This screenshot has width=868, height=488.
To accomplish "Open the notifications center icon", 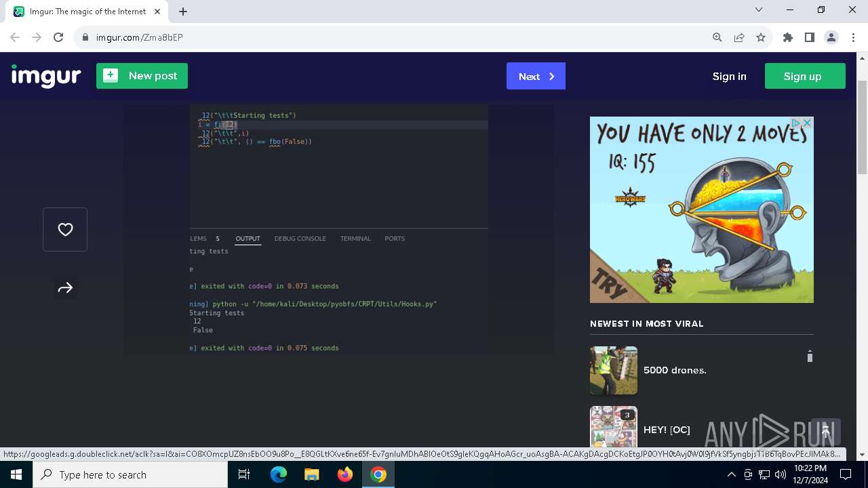I will pos(846,474).
